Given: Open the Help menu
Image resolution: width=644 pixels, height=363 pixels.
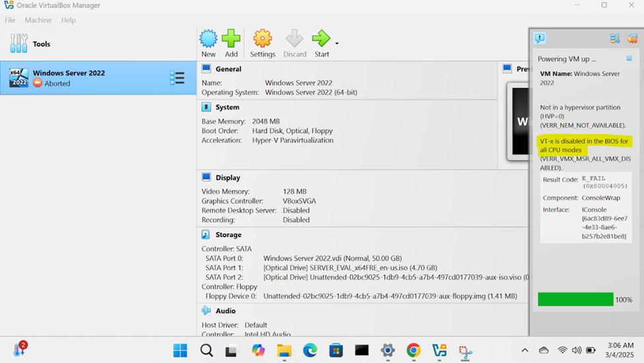Looking at the screenshot, I should click(68, 20).
